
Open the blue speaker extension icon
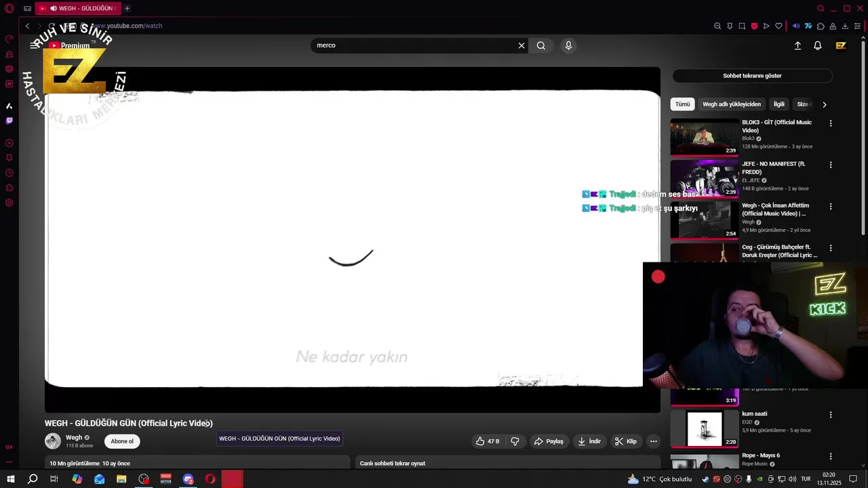point(796,26)
